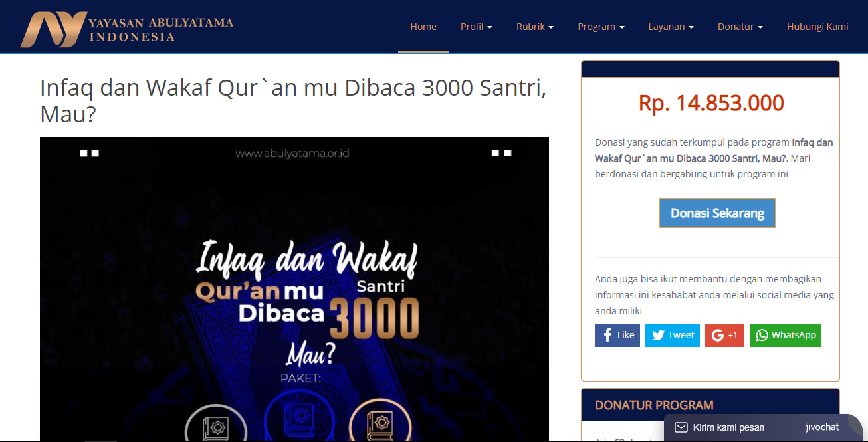Share on Twitter with Tweet button

673,335
